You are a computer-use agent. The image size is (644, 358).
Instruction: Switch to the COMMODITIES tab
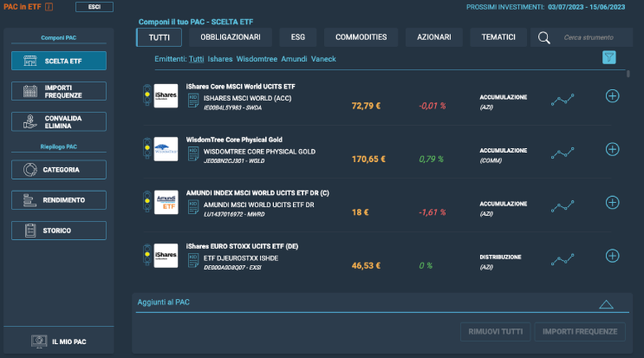[x=361, y=37]
